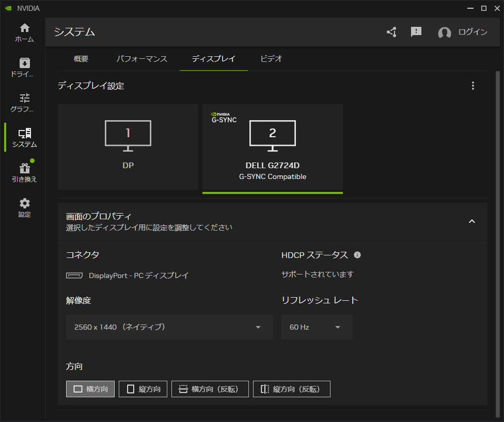This screenshot has width=504, height=422.
Task: Click the G-SYNC badge on display 2
Action: [x=224, y=118]
